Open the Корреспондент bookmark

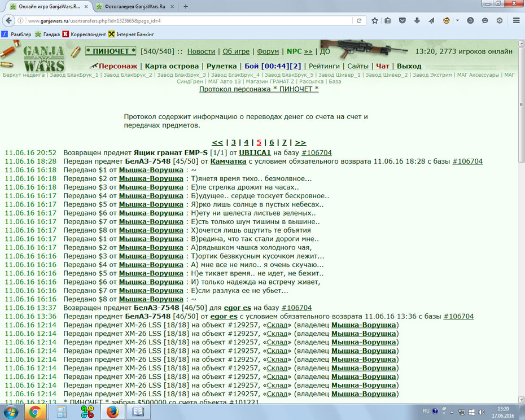(84, 34)
